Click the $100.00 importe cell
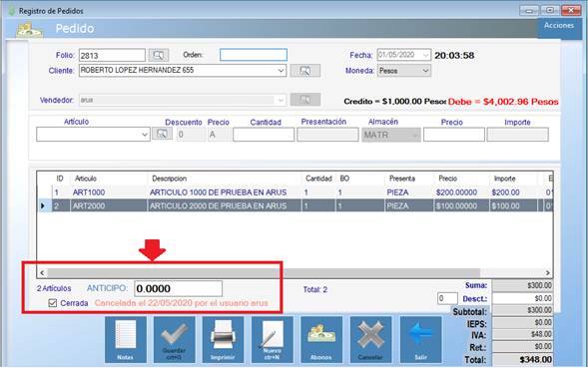The image size is (588, 368). click(505, 205)
